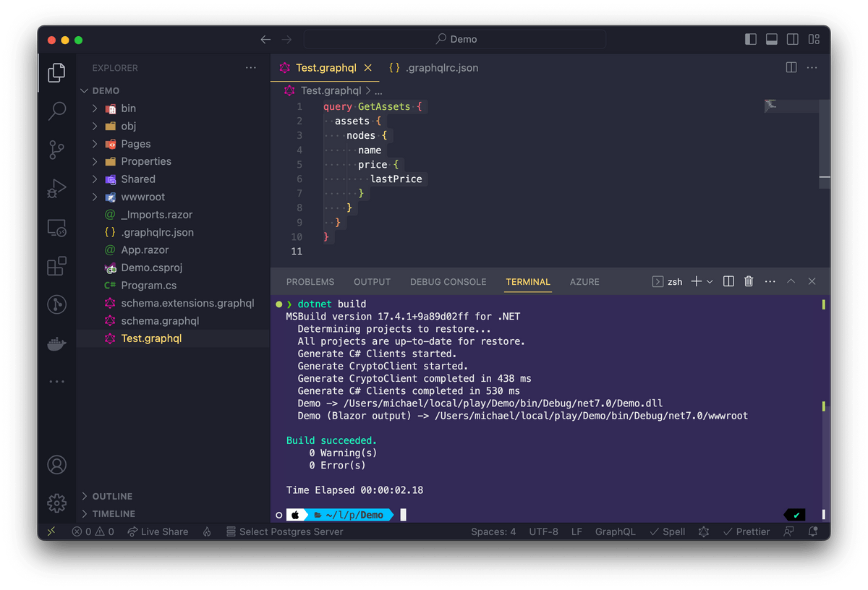Open the Source Control view

pos(56,150)
